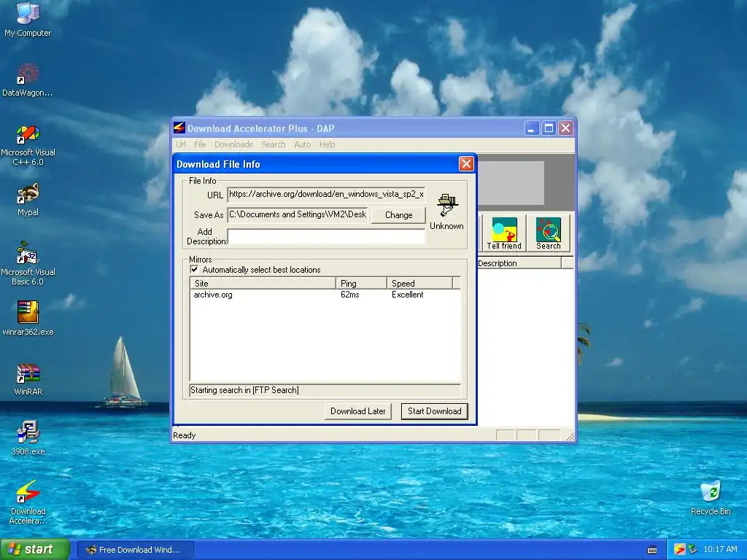Open File menu in DAP window

pyautogui.click(x=200, y=144)
